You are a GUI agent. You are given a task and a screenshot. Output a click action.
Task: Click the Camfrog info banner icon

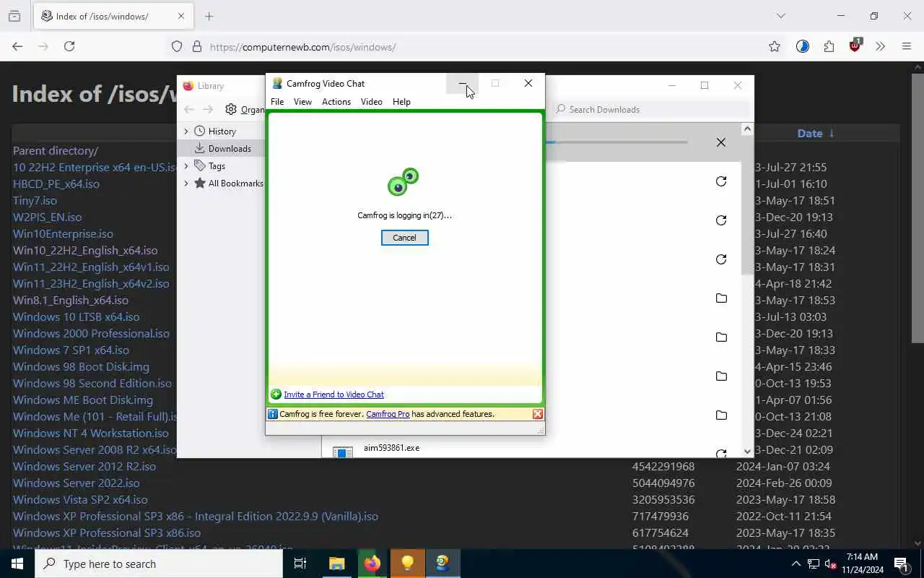pos(273,414)
